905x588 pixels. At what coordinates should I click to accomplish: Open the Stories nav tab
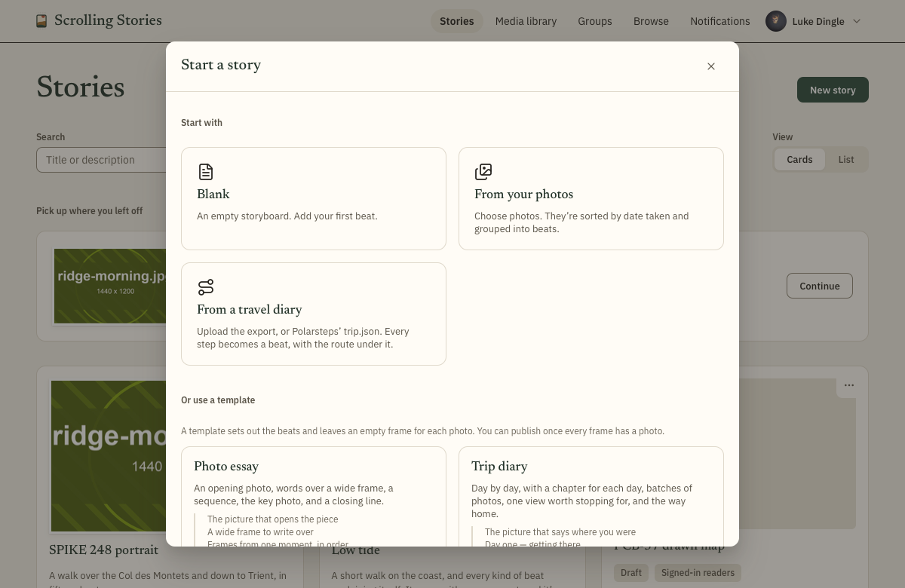coord(457,21)
